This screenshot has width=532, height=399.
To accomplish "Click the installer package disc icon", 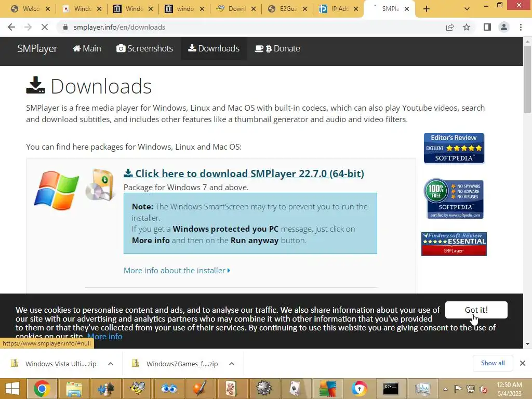I will pyautogui.click(x=100, y=185).
